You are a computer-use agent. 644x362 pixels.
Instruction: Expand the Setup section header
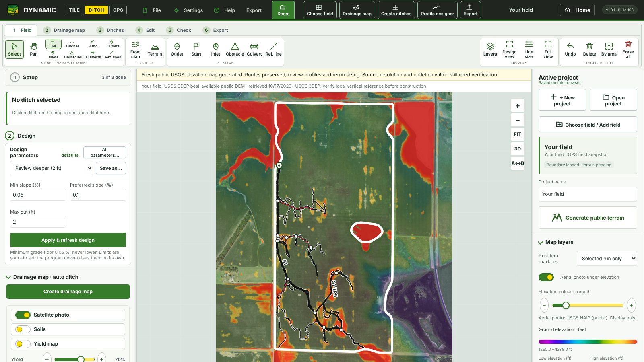(x=68, y=77)
